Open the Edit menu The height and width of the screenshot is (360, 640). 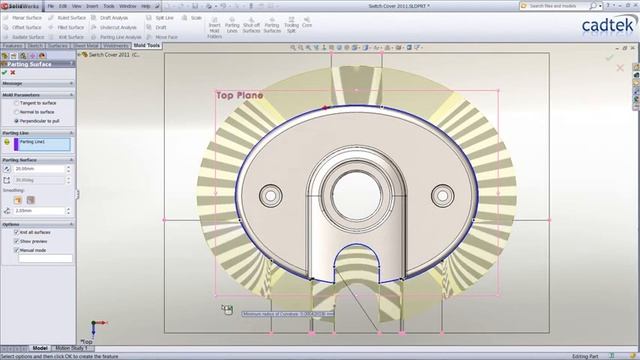63,6
